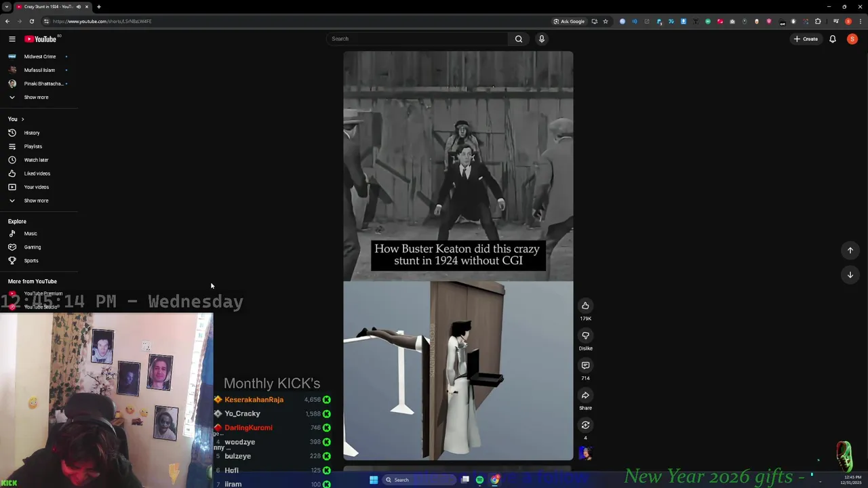Open the YouTube hamburger guide menu
Screen dimensions: 868x488
pyautogui.click(x=12, y=39)
